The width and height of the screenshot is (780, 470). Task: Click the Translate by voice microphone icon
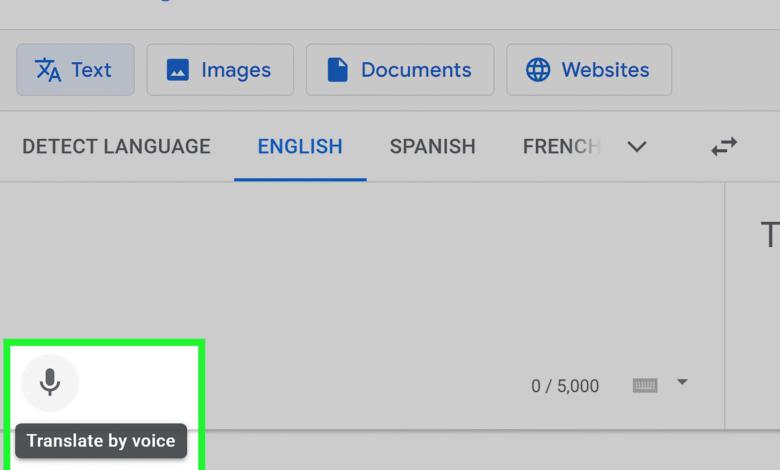tap(50, 382)
